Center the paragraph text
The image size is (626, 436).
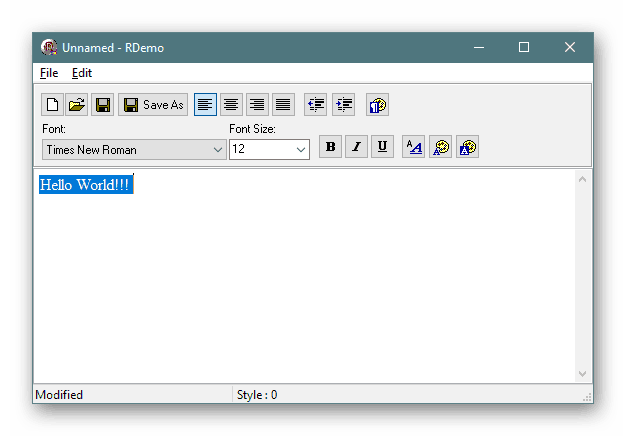click(x=231, y=105)
